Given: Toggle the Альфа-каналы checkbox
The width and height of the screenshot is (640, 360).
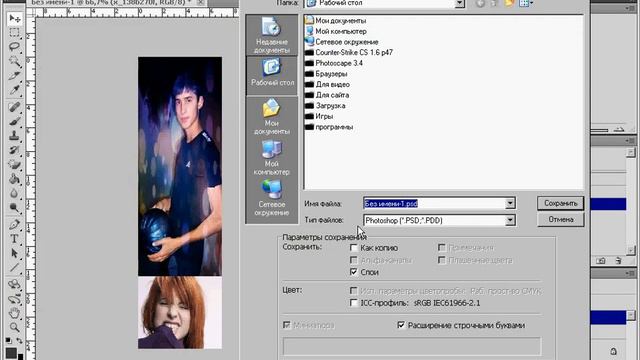Looking at the screenshot, I should (354, 260).
